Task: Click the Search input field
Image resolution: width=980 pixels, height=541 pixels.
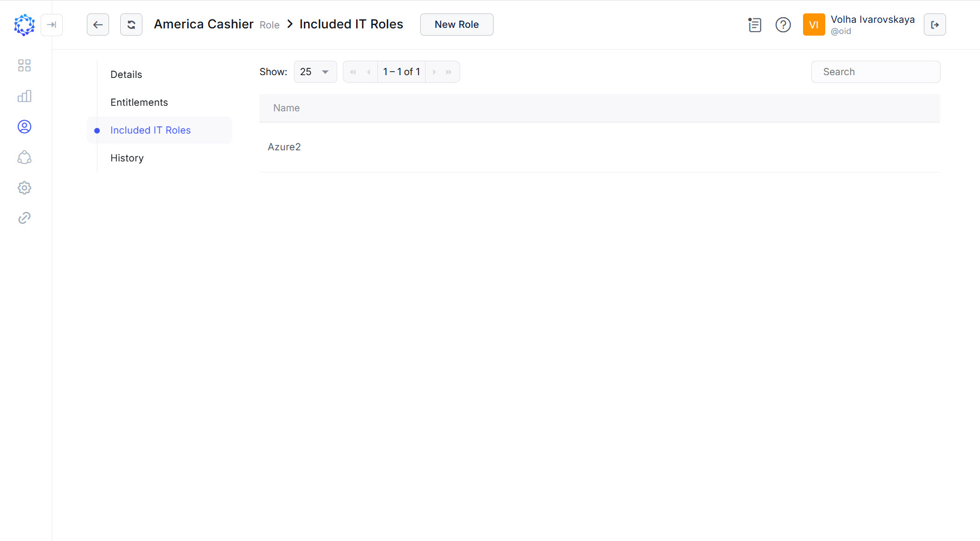Action: tap(875, 72)
